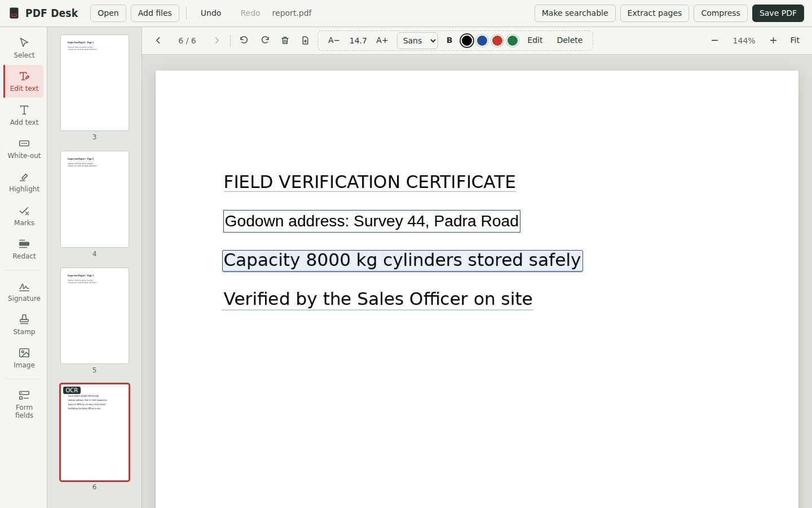Click Undo in top bar
The image size is (812, 508).
(x=211, y=13)
